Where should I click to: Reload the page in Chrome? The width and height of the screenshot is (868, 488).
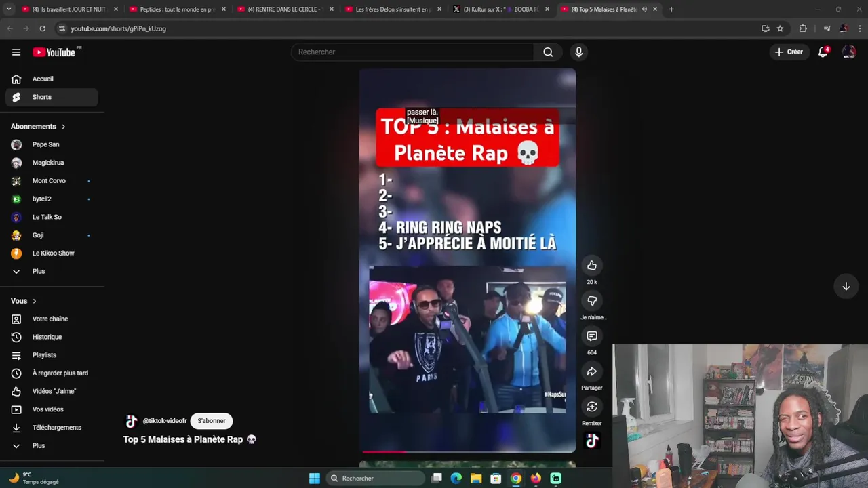[42, 28]
